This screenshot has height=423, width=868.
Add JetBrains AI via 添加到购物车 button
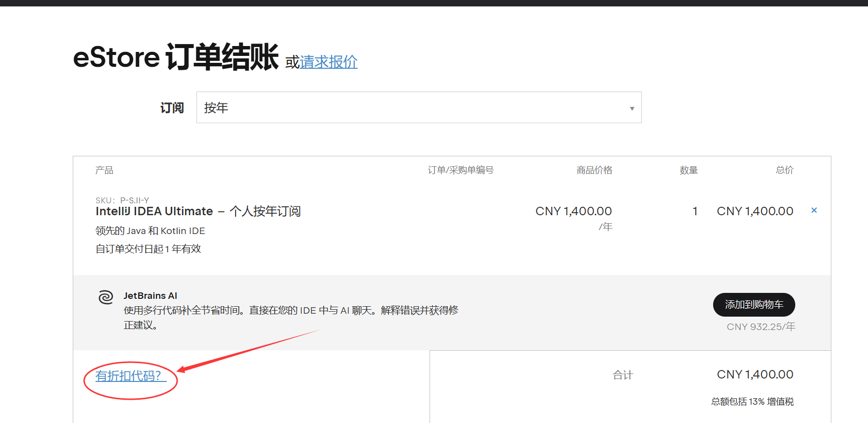coord(754,305)
